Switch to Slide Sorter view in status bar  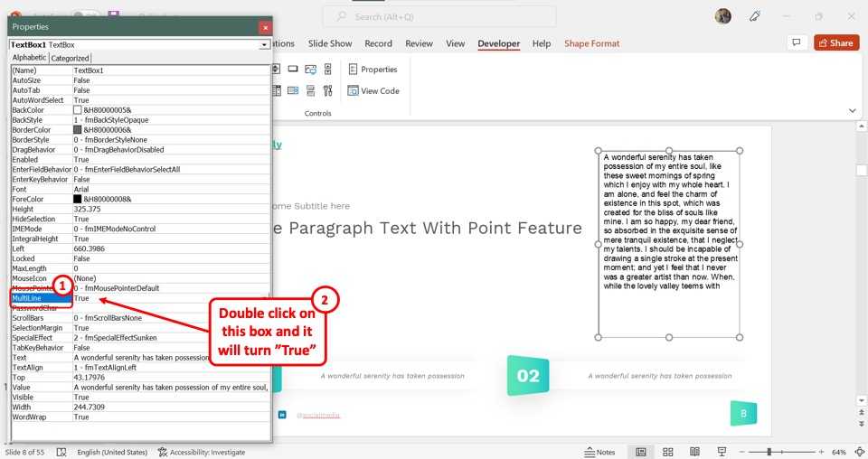[x=668, y=452]
